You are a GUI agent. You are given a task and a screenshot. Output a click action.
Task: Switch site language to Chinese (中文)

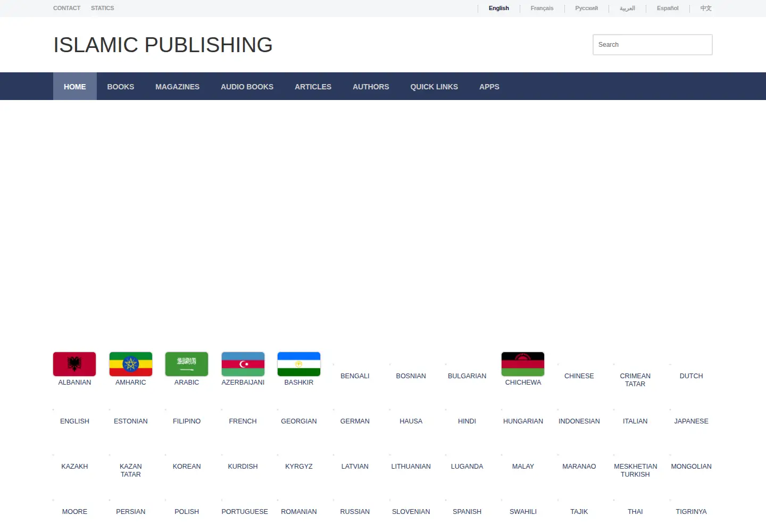(x=706, y=8)
